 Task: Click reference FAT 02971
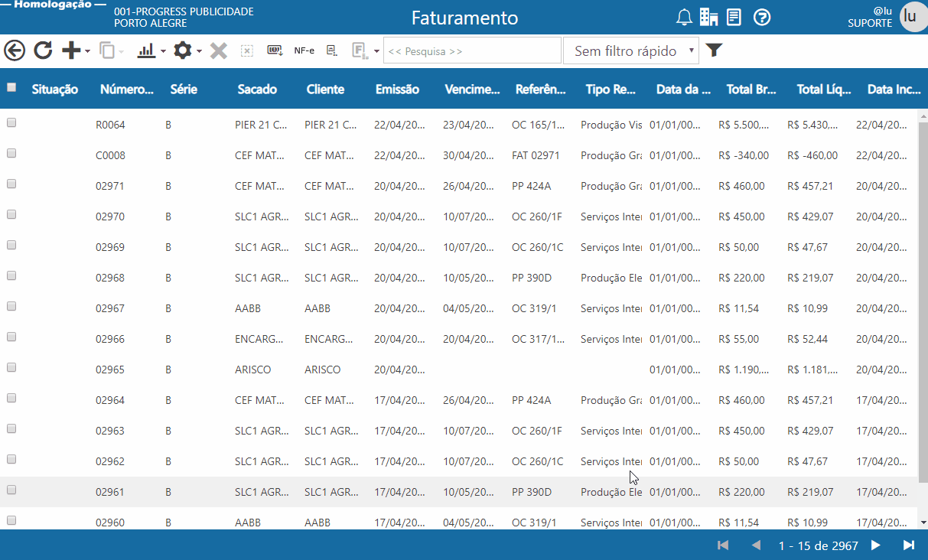[536, 155]
